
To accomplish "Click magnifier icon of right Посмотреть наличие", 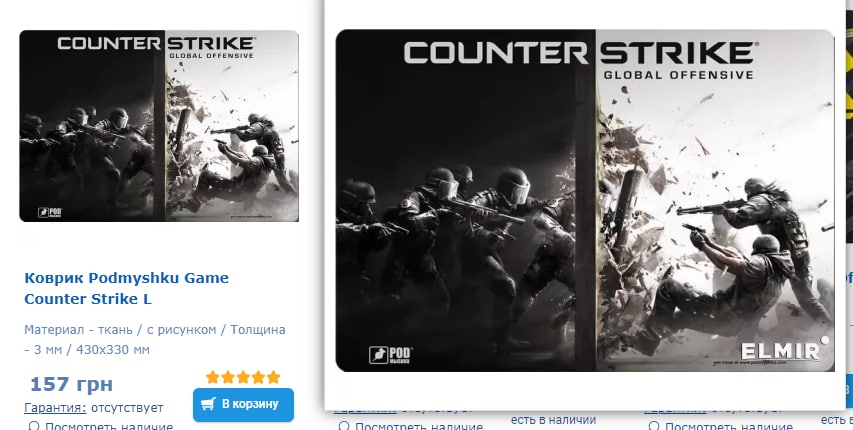I will (654, 426).
